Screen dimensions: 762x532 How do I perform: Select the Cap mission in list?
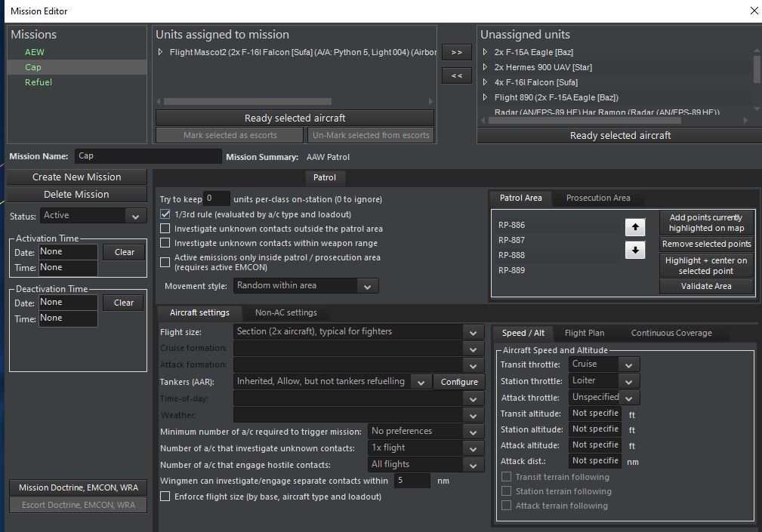77,67
